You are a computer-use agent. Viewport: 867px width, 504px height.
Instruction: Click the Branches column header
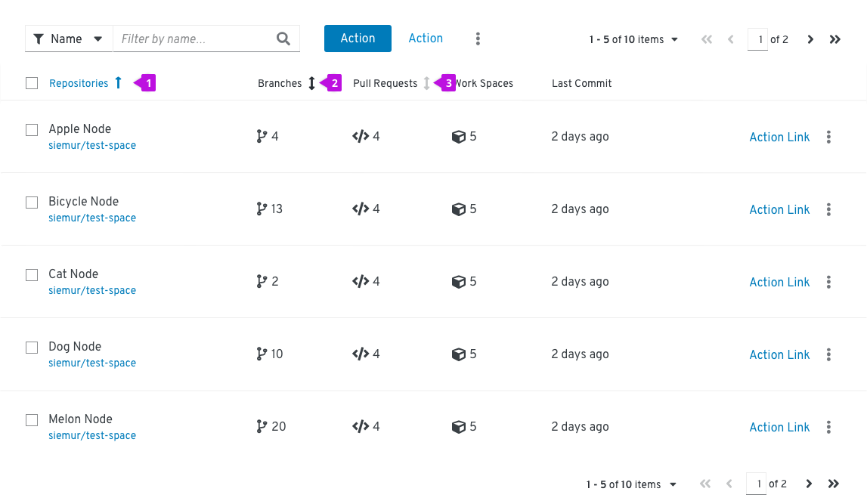tap(280, 83)
